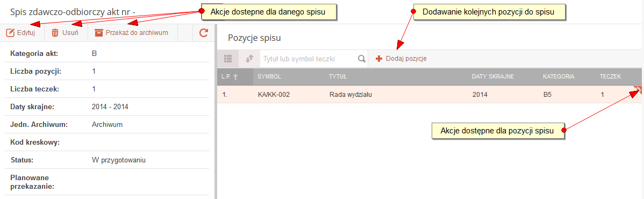The width and height of the screenshot is (644, 199).
Task: Click the Pozycje spisu heading
Action: click(x=254, y=38)
